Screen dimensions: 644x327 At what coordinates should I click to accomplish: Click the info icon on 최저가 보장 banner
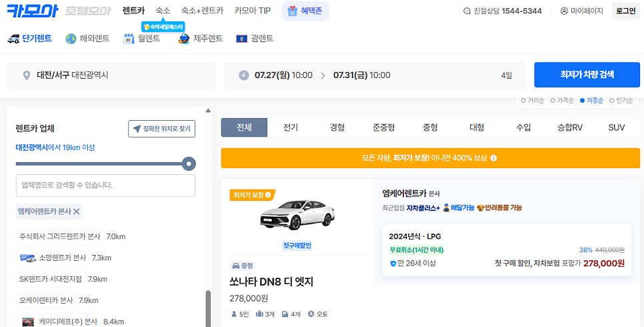(494, 158)
